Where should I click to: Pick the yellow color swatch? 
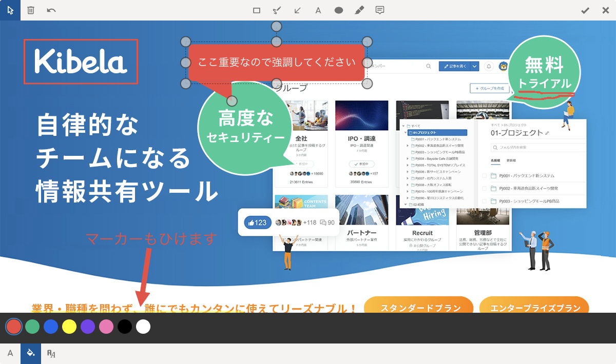69,327
